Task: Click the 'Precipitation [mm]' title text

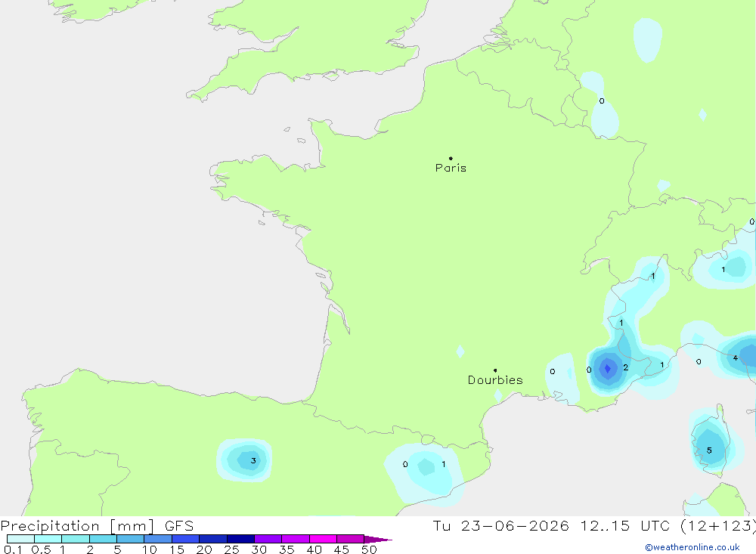Action: coord(77,526)
